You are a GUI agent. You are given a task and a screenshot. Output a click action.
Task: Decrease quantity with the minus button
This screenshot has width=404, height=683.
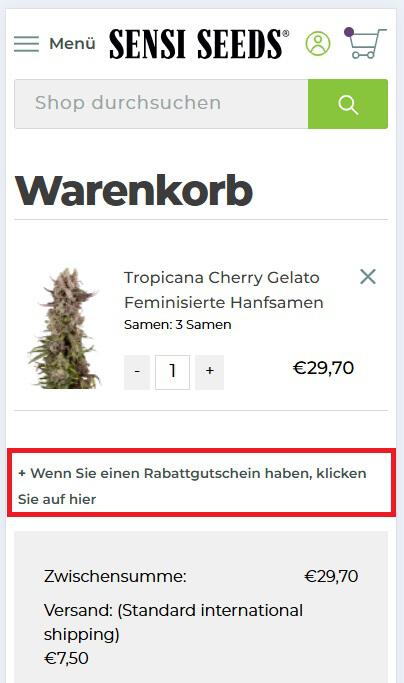137,372
